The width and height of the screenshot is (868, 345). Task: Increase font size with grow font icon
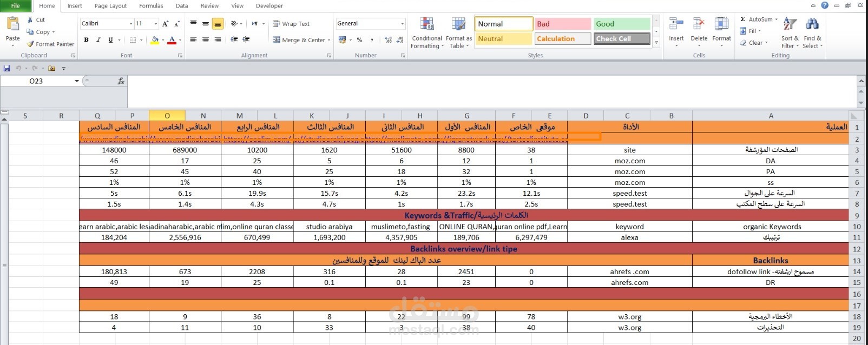(165, 24)
